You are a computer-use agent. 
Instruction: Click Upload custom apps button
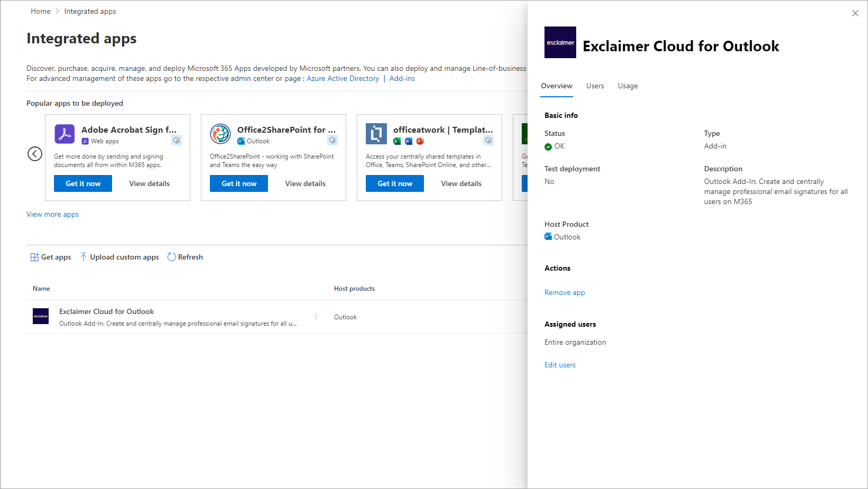[x=119, y=257]
